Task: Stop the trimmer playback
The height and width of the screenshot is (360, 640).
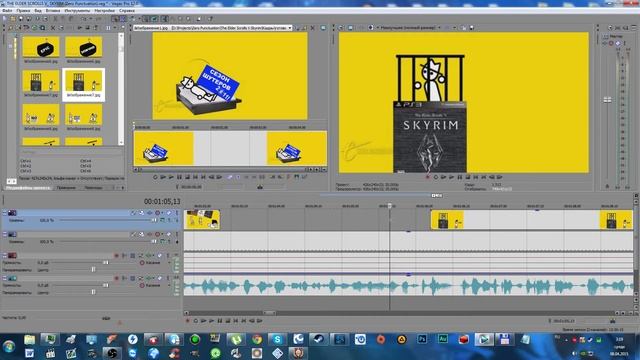Action: pos(187,177)
